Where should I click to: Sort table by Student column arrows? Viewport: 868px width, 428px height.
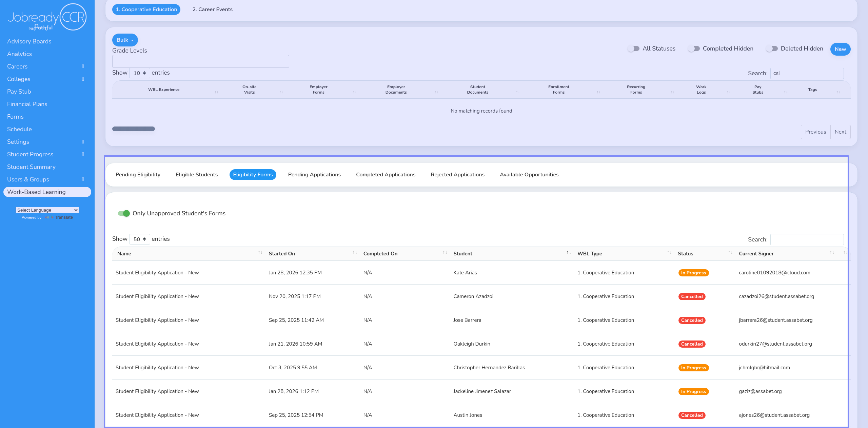click(569, 253)
